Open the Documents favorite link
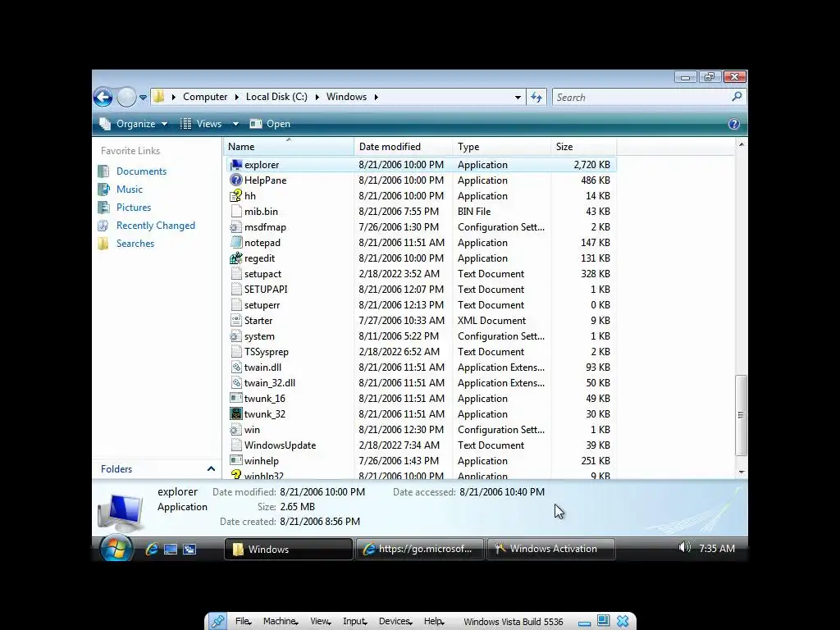840x630 pixels. pos(141,171)
